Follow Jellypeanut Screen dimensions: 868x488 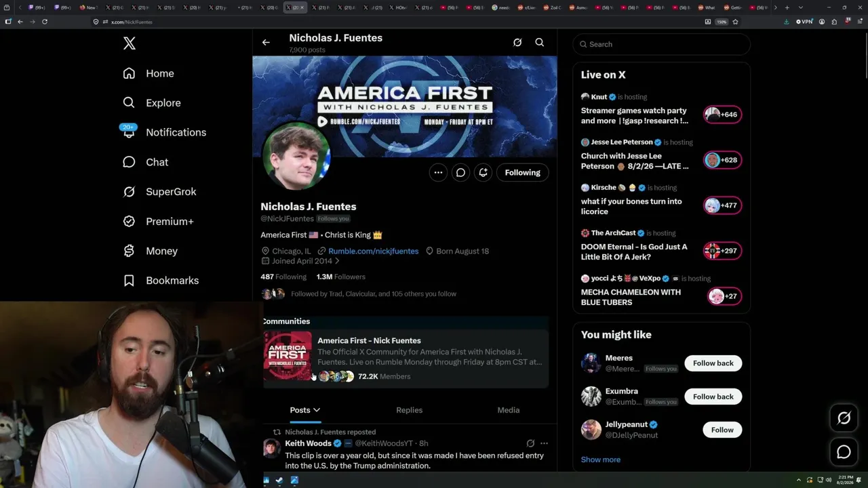tap(722, 430)
